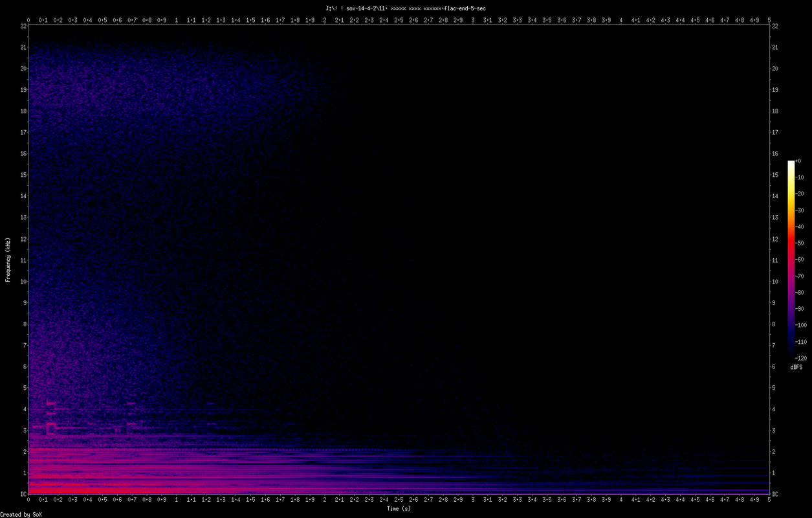Select the 'Time (s)' axis label
Screen dimensions: 812x518
[399, 509]
